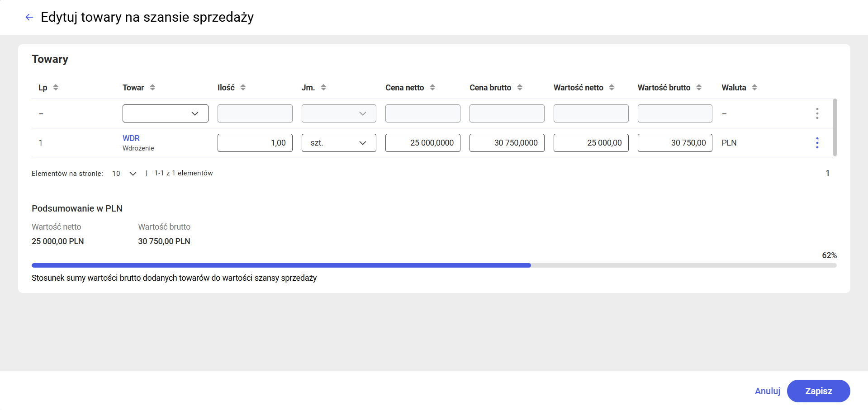Change items per page from 10
This screenshot has height=410, width=868.
tap(124, 174)
